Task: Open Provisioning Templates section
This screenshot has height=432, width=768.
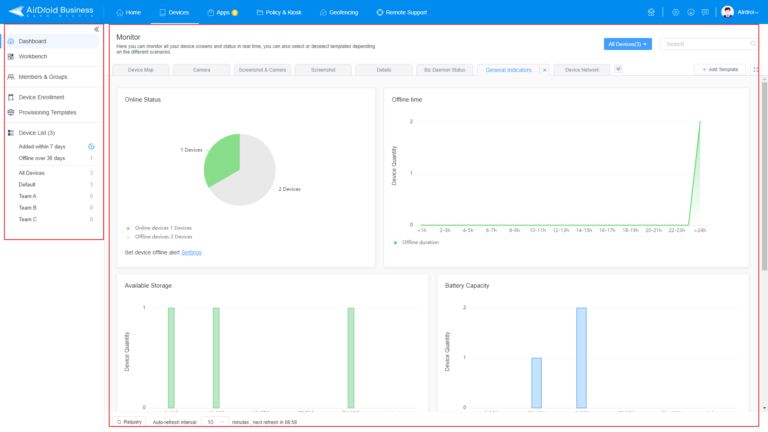Action: point(47,112)
